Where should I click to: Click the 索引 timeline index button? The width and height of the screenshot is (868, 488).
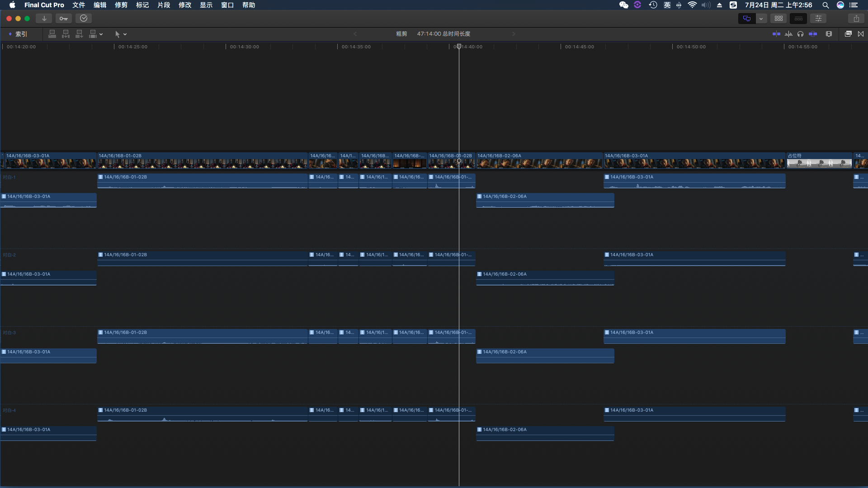pos(18,34)
